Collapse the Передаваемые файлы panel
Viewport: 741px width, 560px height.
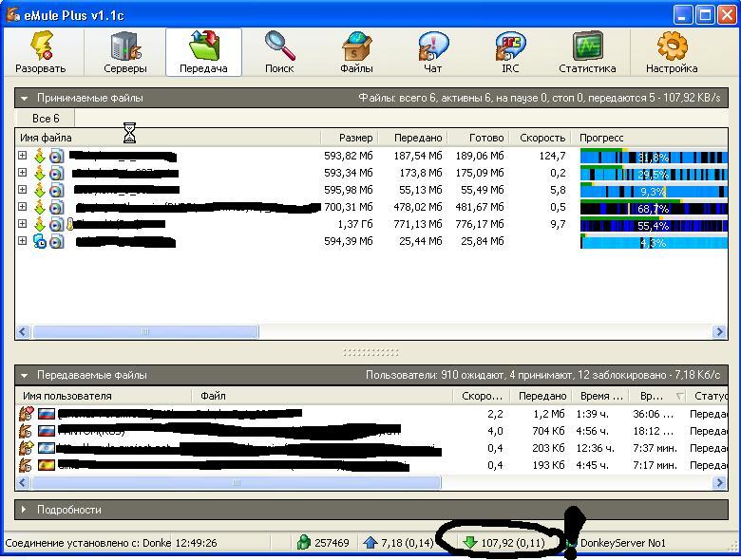[x=24, y=376]
